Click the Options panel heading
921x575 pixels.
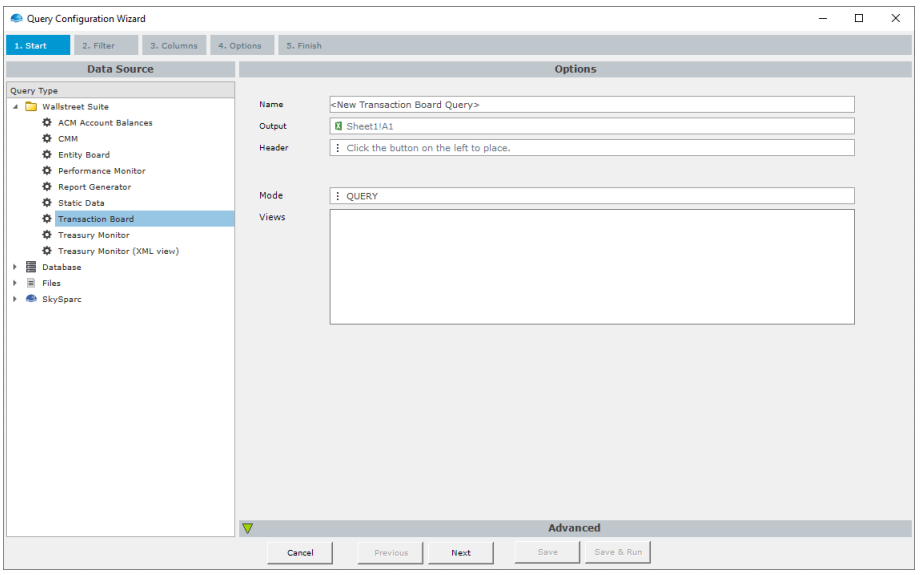(576, 69)
